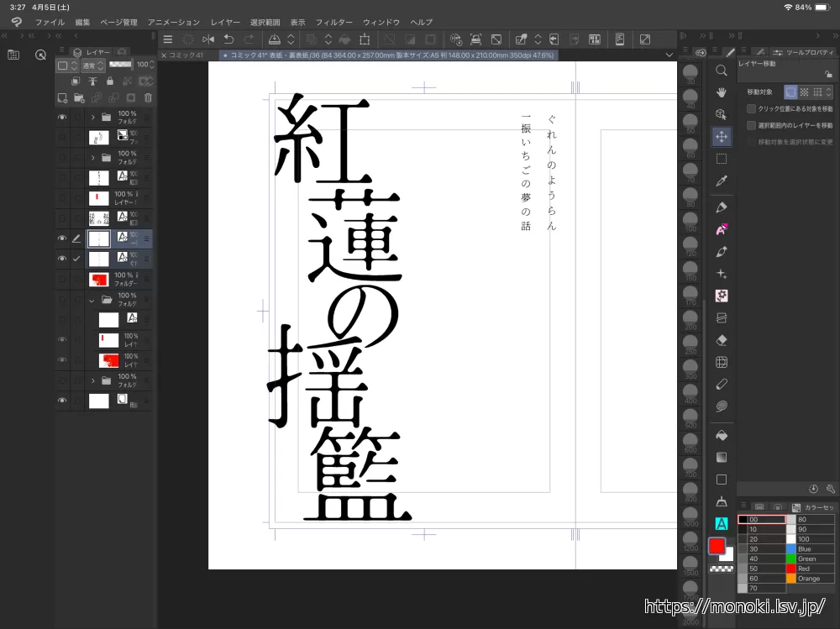The height and width of the screenshot is (629, 840).
Task: Choose the Fill bucket tool
Action: click(x=721, y=435)
